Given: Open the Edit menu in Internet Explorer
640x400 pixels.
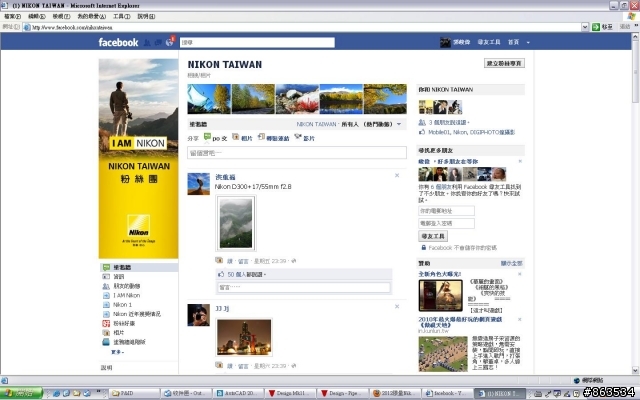Looking at the screenshot, I should 37,16.
